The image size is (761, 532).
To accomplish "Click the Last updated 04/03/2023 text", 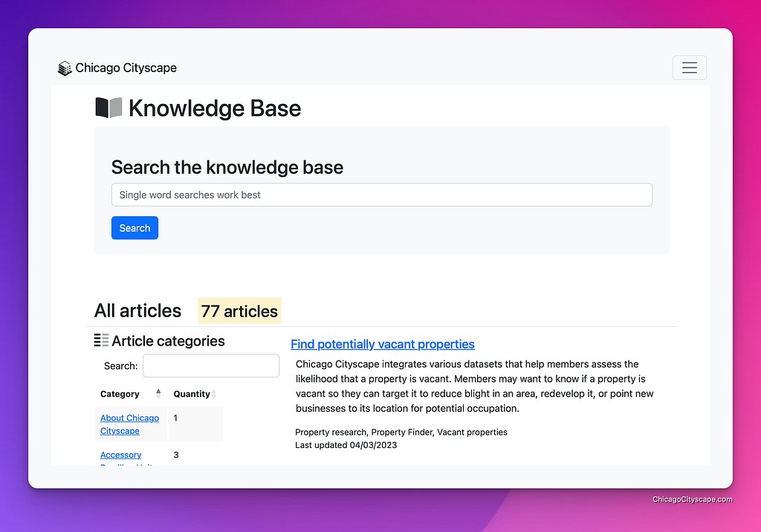I will tap(346, 445).
